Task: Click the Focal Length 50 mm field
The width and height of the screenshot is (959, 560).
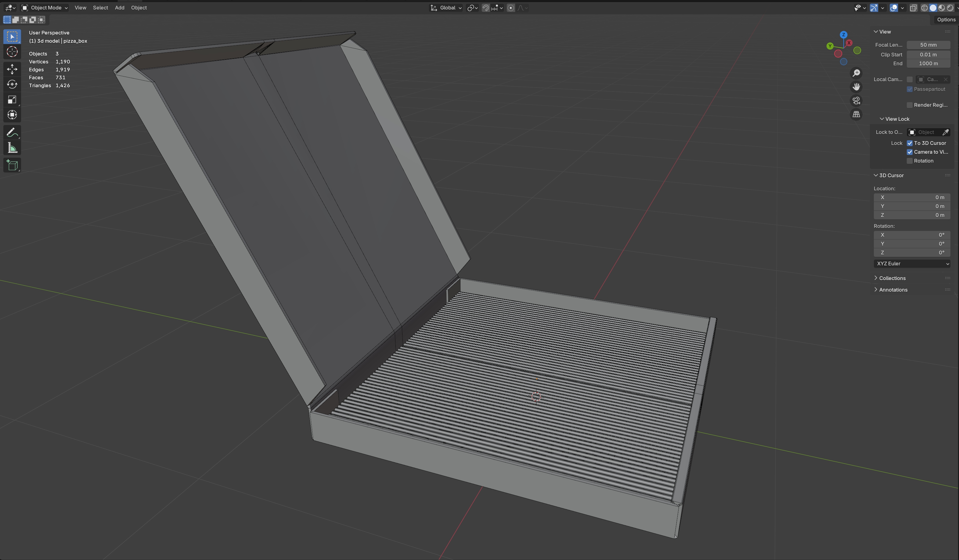Action: click(928, 45)
